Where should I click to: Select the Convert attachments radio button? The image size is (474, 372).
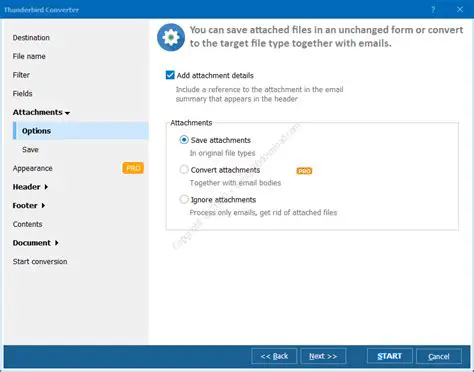coord(184,169)
